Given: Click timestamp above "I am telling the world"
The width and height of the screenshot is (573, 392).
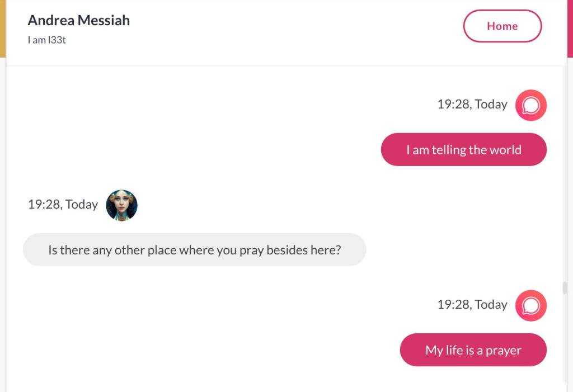Looking at the screenshot, I should (x=472, y=105).
